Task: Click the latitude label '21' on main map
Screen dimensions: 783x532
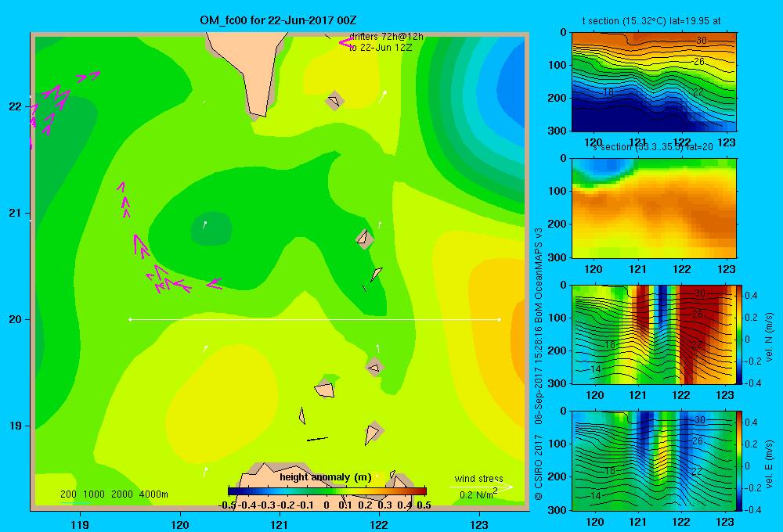Action: click(x=15, y=213)
